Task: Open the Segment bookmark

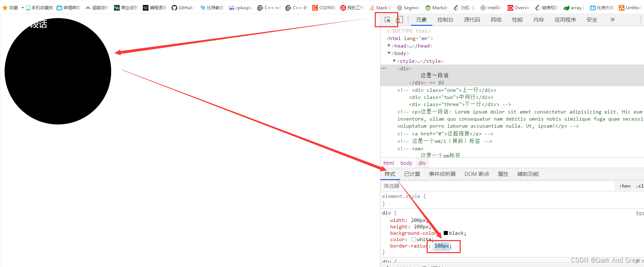Action: pos(408,7)
